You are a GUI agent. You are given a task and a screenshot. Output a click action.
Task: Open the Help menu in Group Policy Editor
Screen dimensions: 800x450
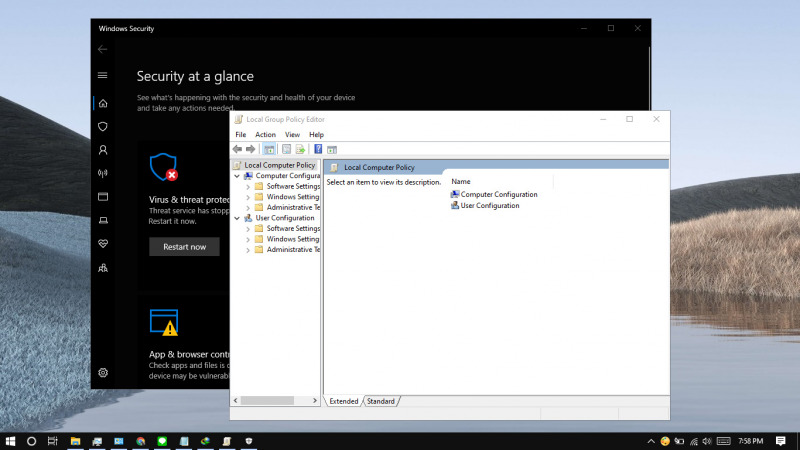[x=316, y=135]
